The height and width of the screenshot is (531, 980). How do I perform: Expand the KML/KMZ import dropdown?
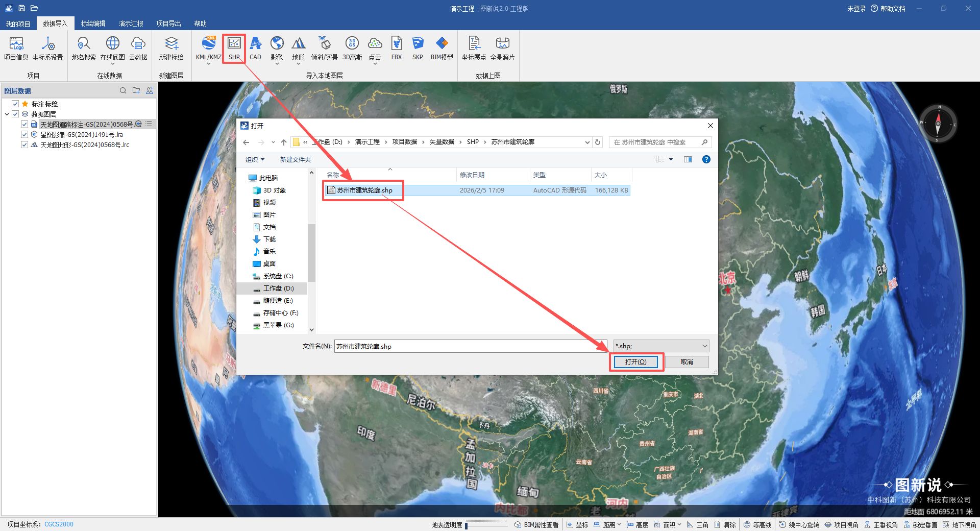(209, 64)
